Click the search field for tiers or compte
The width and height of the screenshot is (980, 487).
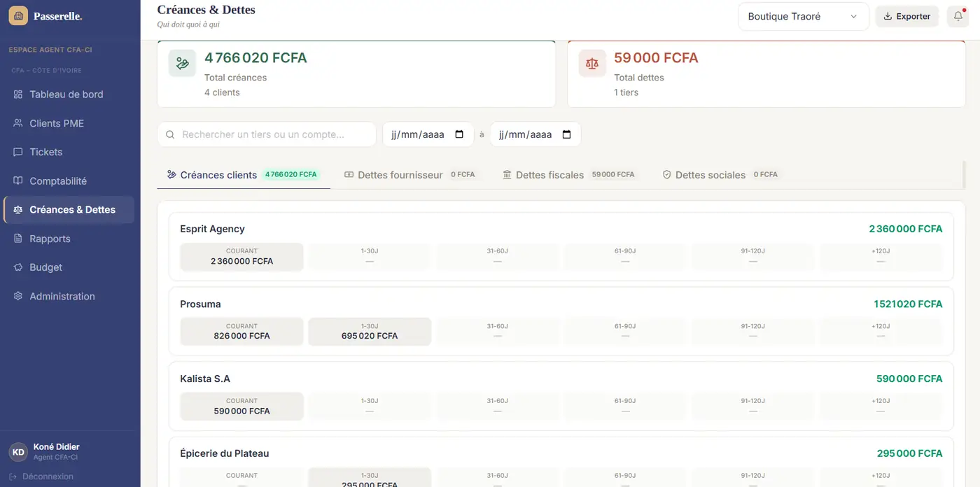[267, 134]
